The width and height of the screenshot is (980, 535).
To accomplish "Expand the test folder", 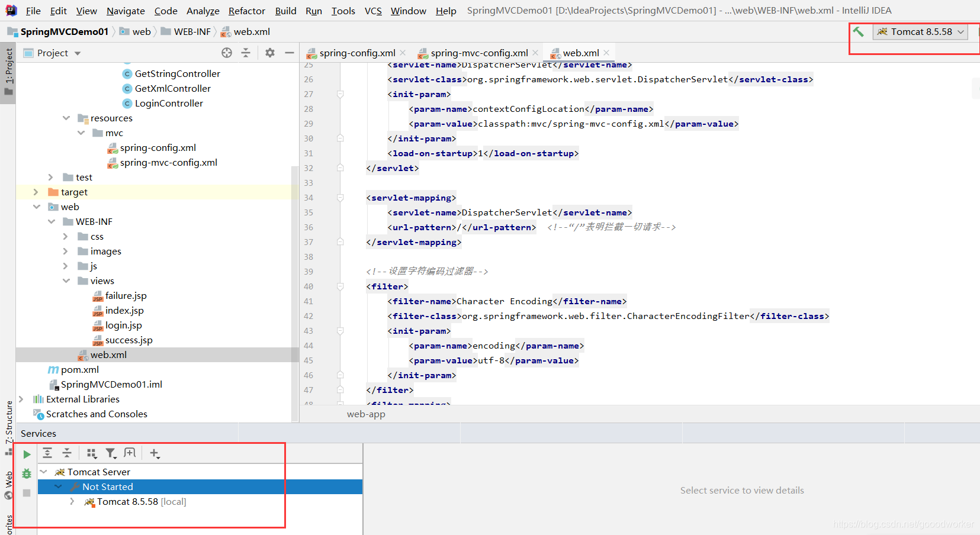I will coord(51,177).
